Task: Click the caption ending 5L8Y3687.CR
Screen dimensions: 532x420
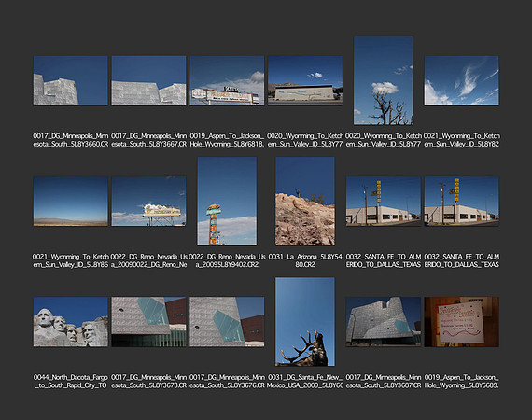Action: pyautogui.click(x=383, y=382)
